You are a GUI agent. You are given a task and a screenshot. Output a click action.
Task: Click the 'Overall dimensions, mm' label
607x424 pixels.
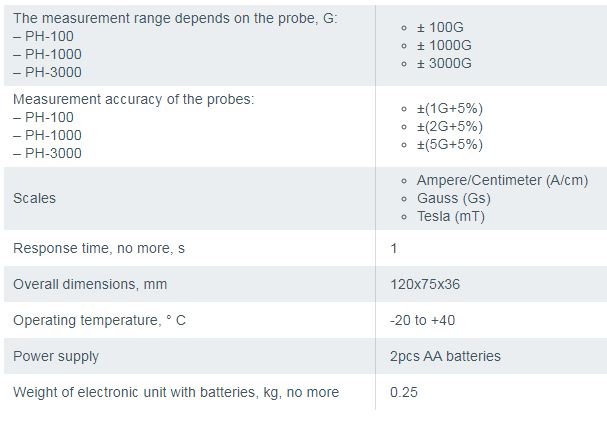click(90, 284)
